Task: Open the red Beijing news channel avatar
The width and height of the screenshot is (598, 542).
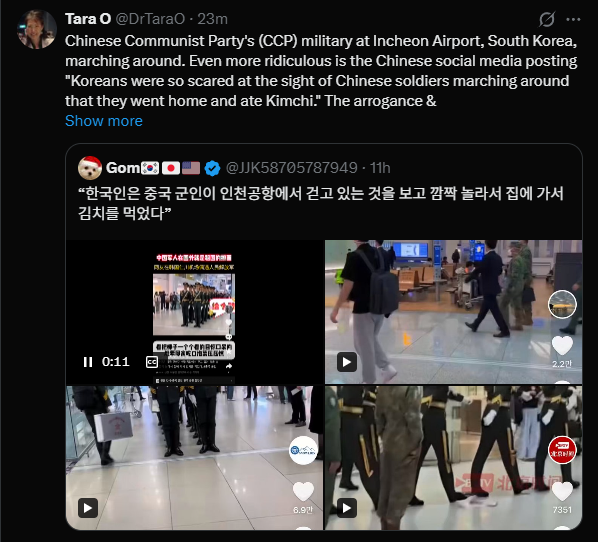Action: [x=562, y=450]
